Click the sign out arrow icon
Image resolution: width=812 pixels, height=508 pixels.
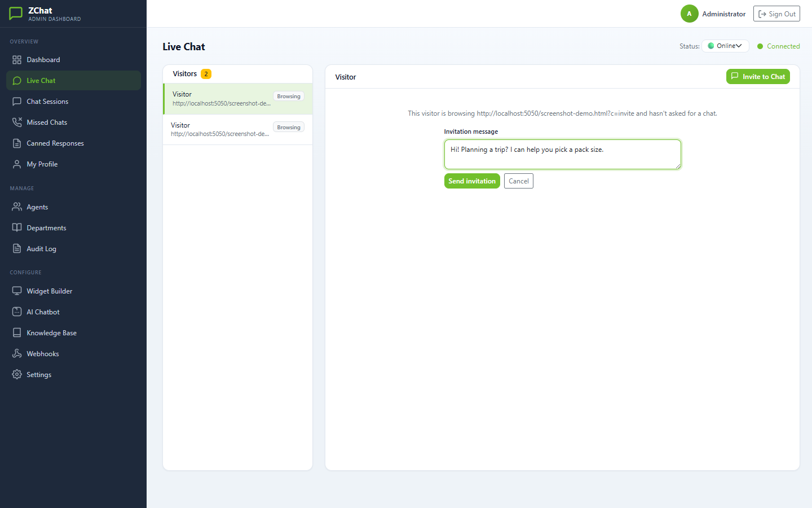762,14
